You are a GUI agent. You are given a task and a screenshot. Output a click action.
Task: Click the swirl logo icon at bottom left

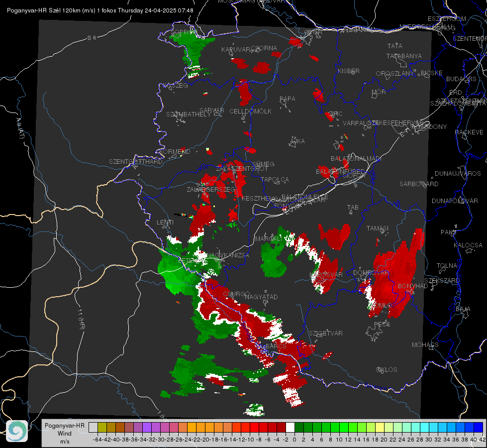[17, 431]
